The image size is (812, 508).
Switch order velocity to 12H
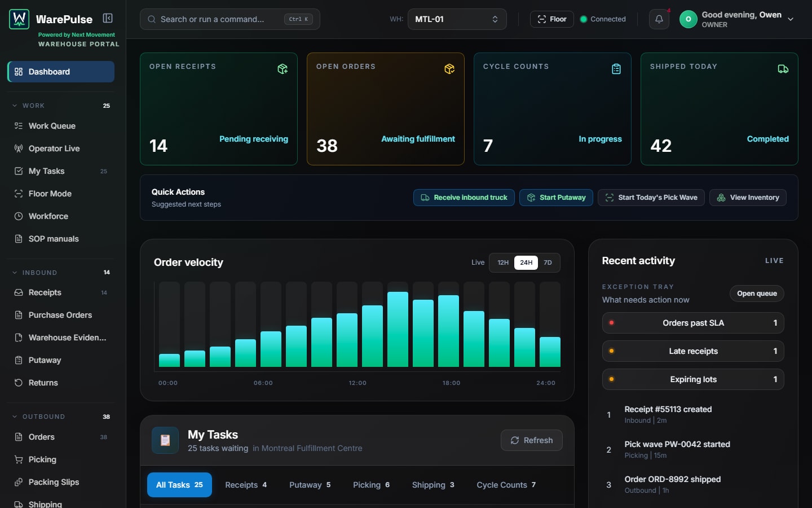[503, 262]
